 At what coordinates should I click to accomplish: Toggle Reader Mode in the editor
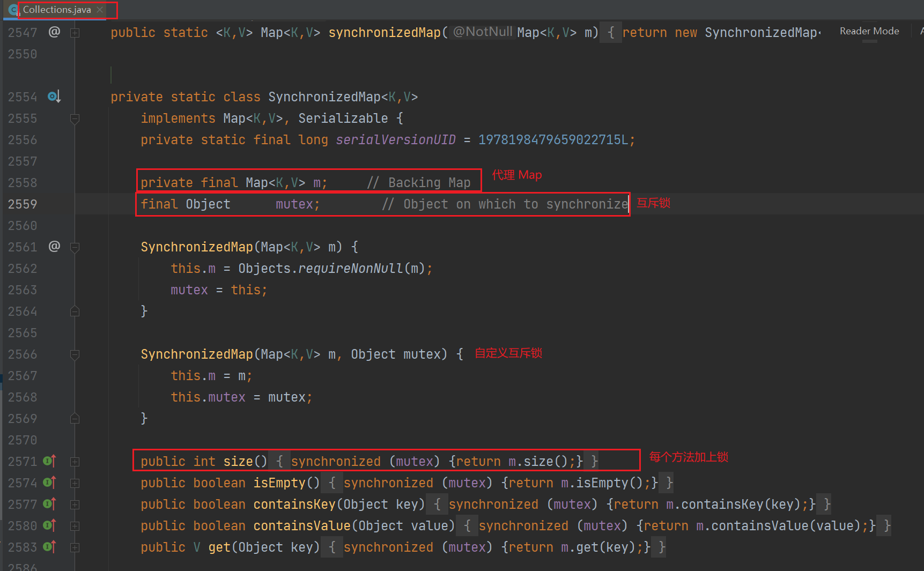point(869,31)
